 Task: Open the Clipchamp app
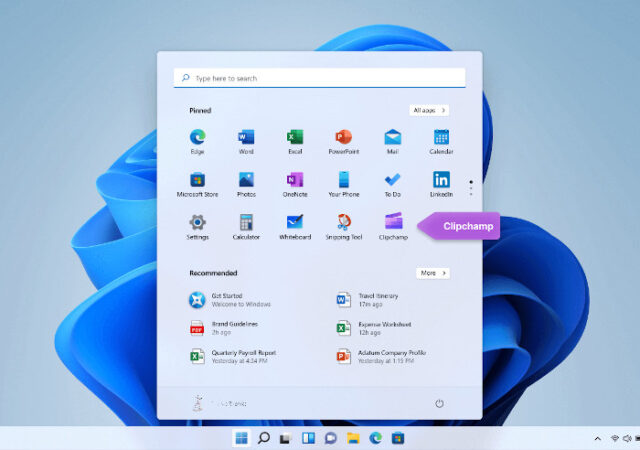[x=393, y=222]
